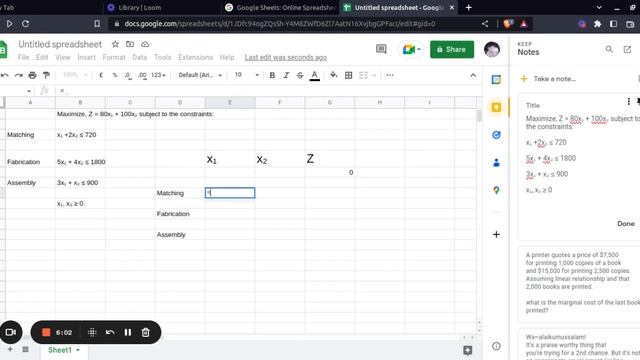
Task: Click Done on the Keep note
Action: point(626,224)
